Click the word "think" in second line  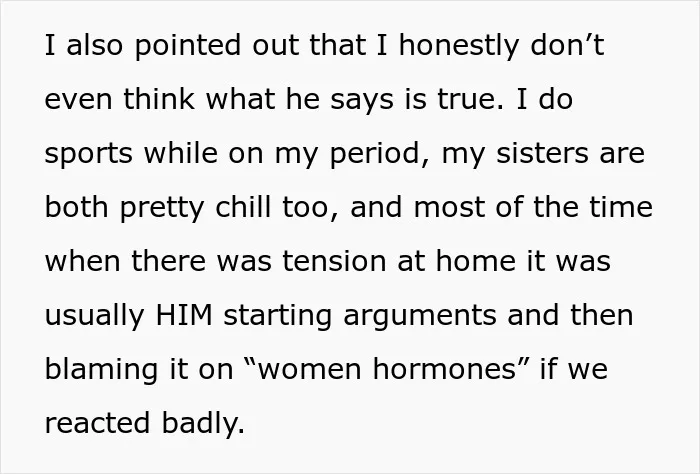(x=159, y=99)
